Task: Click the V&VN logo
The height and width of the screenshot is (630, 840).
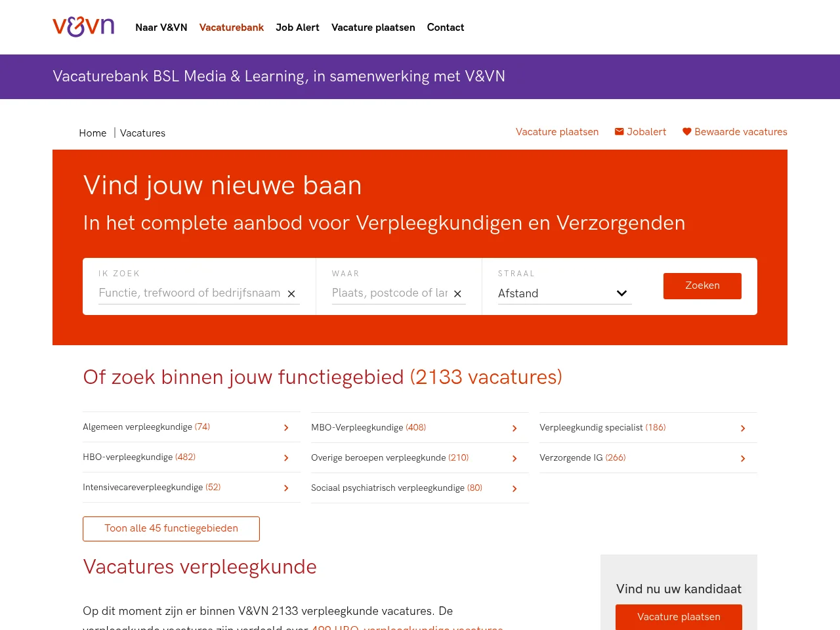Action: 83,27
